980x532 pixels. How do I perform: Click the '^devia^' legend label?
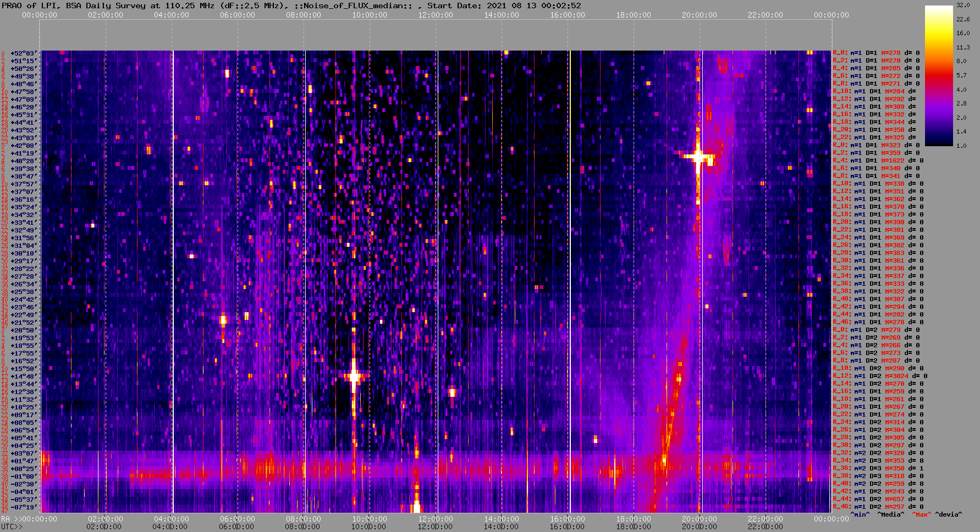click(x=949, y=515)
